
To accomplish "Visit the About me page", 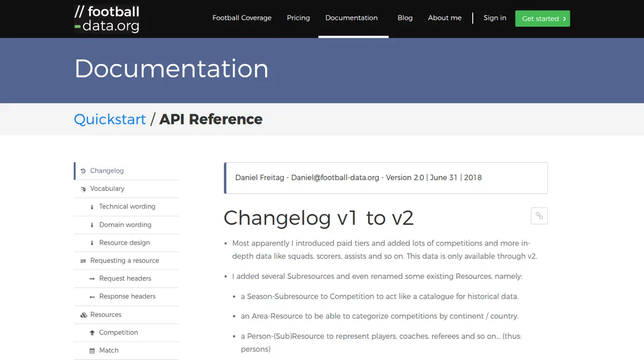I will click(x=445, y=18).
